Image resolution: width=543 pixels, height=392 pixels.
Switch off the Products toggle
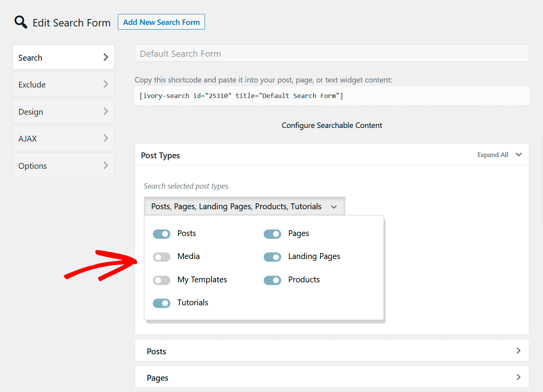point(272,280)
